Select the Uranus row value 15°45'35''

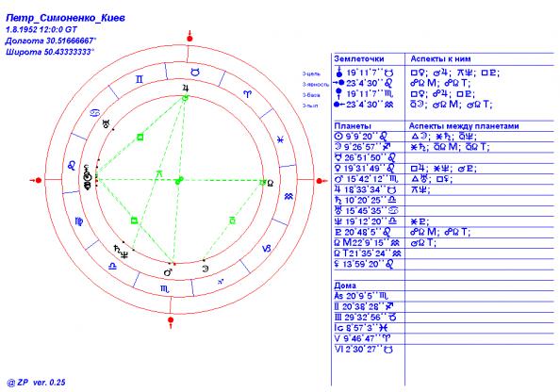[366, 211]
